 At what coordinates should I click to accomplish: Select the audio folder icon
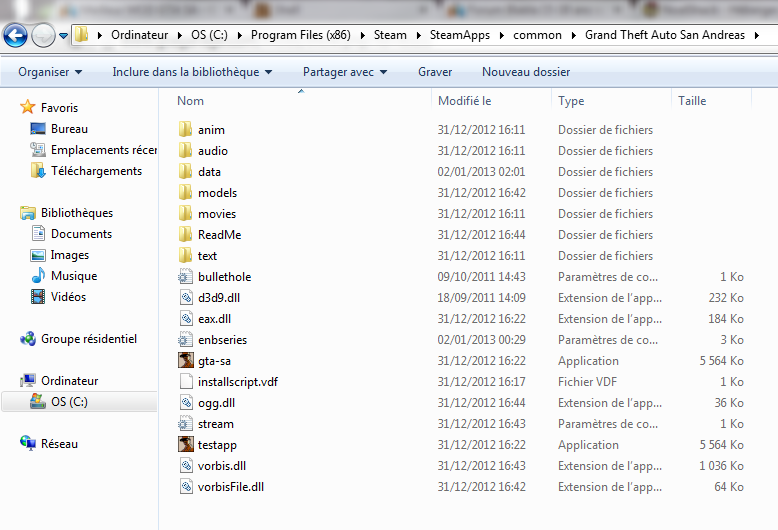tap(185, 150)
